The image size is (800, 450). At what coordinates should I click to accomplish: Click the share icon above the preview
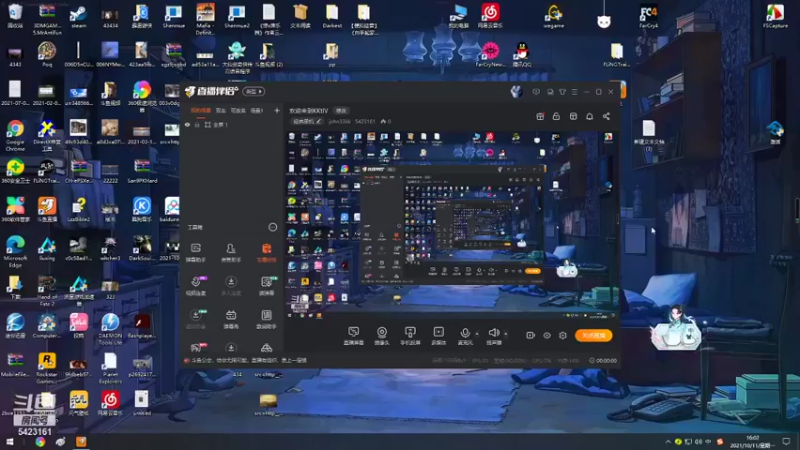[x=606, y=116]
